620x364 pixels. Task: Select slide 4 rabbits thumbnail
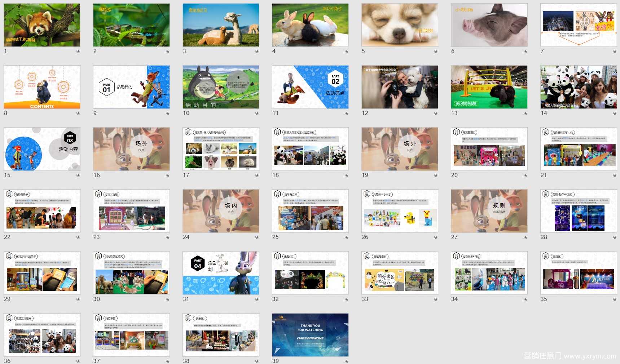tap(310, 25)
